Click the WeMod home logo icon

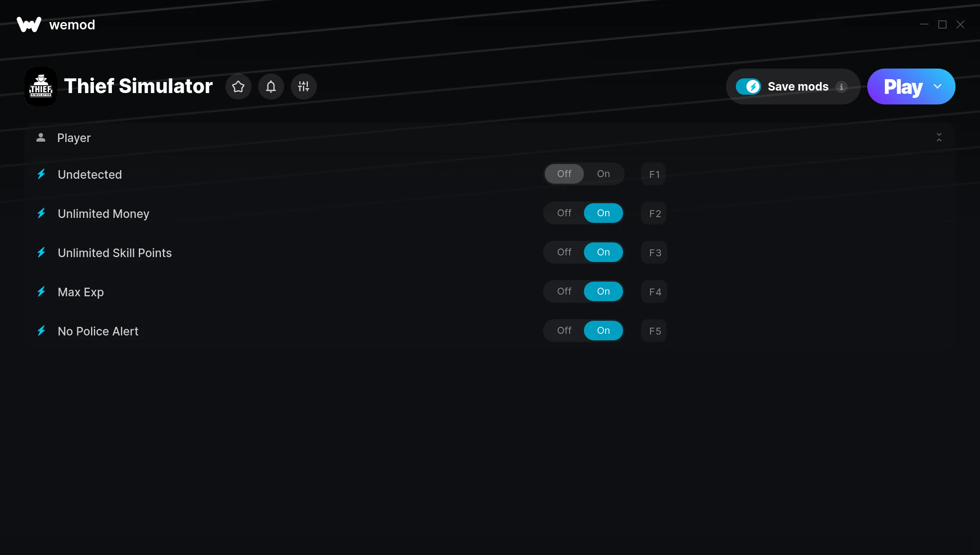click(x=28, y=24)
